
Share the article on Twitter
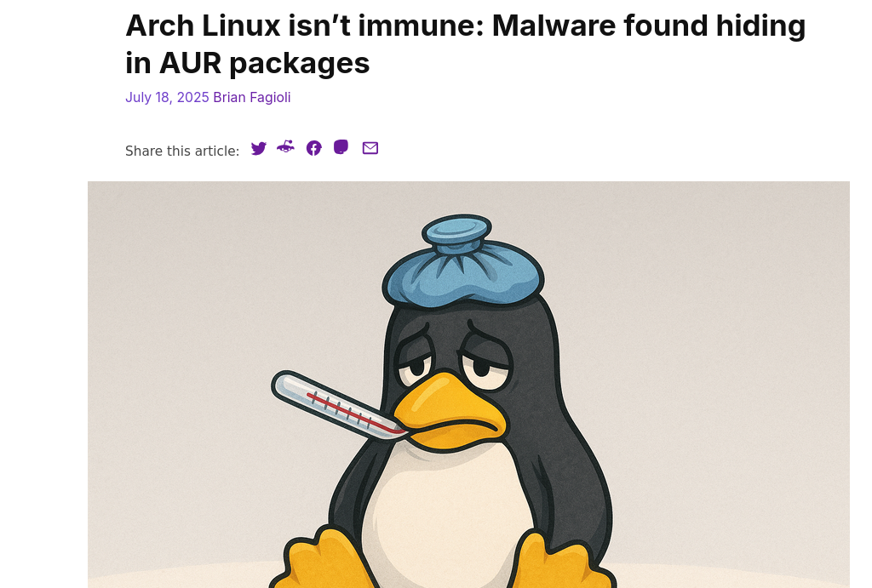click(x=259, y=148)
